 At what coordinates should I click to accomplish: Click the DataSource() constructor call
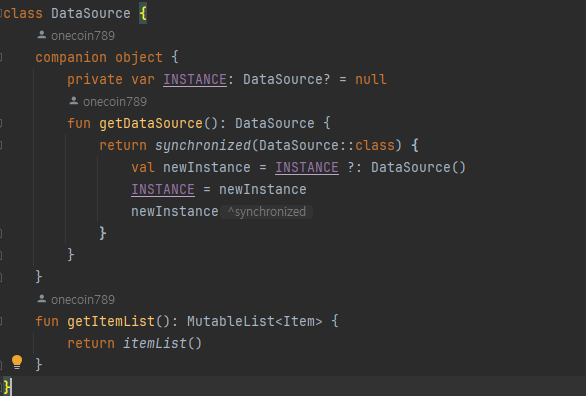point(419,167)
